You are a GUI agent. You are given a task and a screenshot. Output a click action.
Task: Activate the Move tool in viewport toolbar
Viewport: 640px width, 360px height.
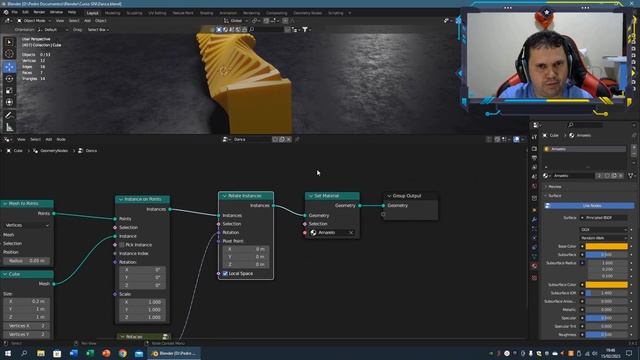9,67
